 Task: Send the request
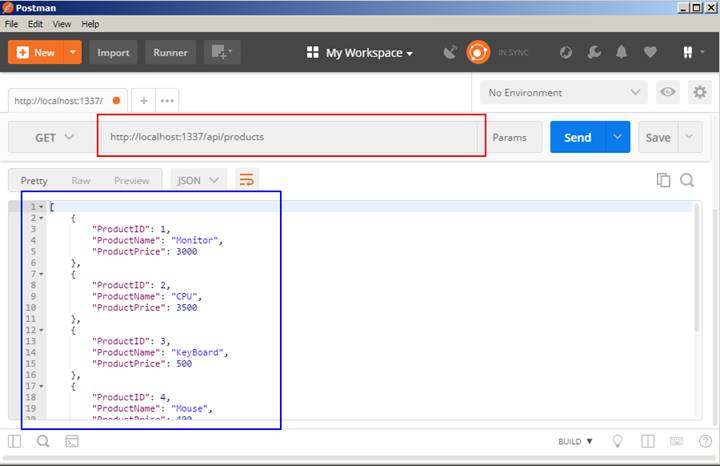click(x=578, y=137)
